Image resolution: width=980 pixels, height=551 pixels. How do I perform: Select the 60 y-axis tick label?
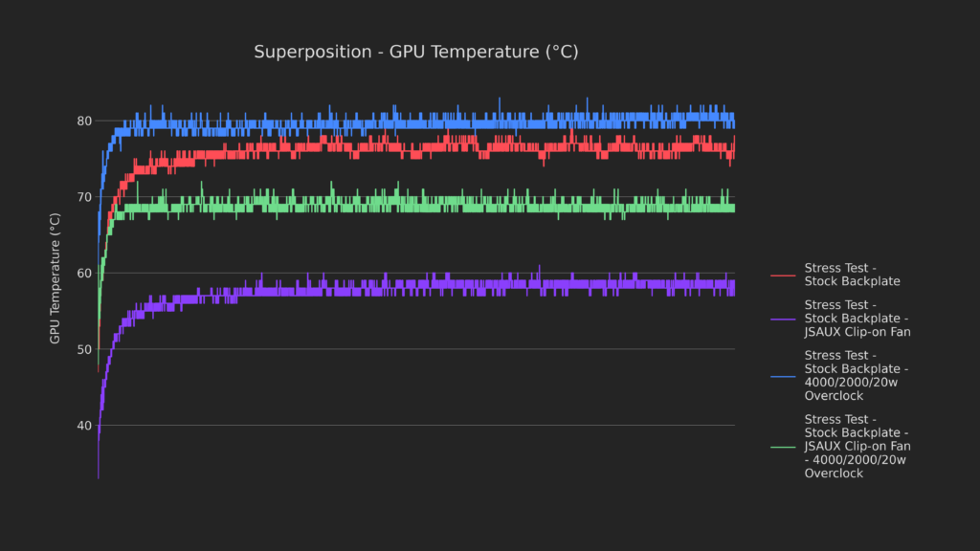84,274
